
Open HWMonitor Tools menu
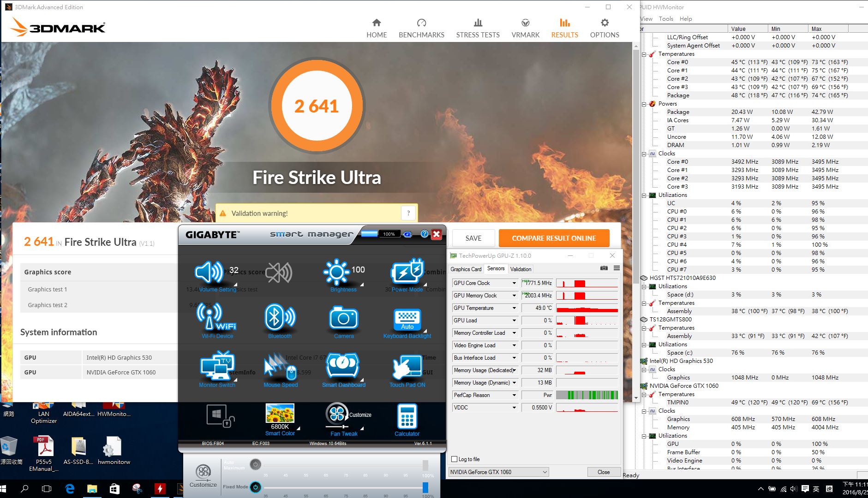click(666, 19)
